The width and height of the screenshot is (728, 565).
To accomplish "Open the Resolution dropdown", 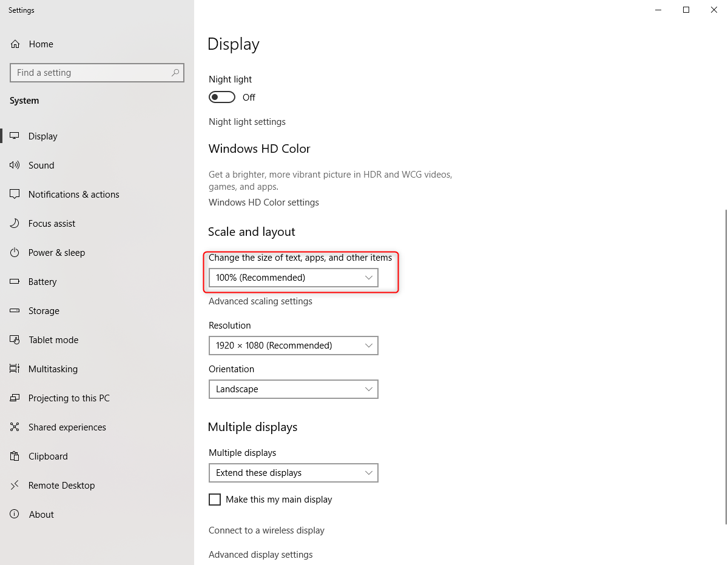I will pos(293,346).
